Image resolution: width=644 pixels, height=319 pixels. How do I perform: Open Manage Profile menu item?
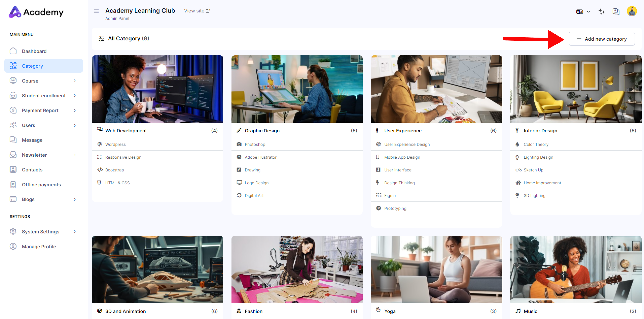39,246
